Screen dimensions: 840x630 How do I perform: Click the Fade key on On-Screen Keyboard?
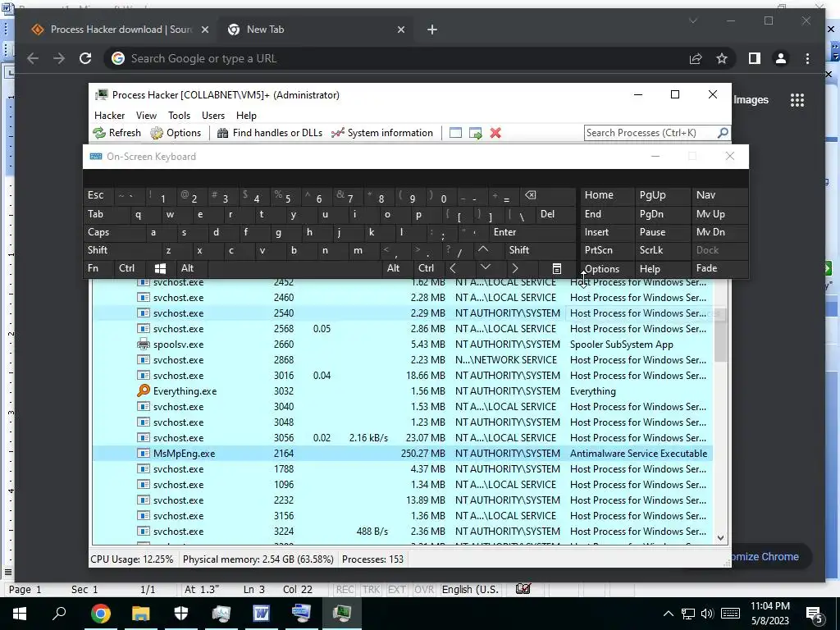tap(720, 268)
